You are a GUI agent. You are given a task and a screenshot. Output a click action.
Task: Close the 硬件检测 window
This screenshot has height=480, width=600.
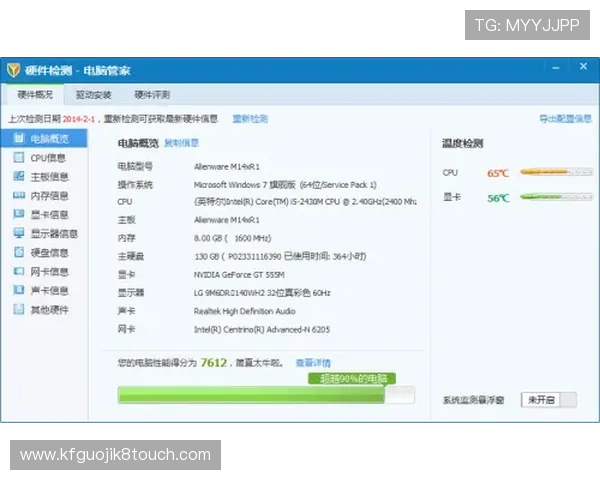pyautogui.click(x=583, y=67)
